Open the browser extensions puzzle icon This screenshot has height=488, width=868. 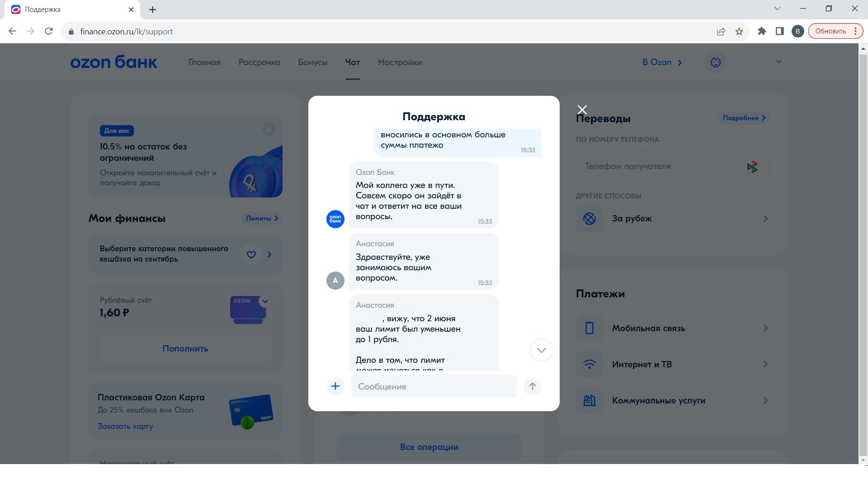point(762,32)
